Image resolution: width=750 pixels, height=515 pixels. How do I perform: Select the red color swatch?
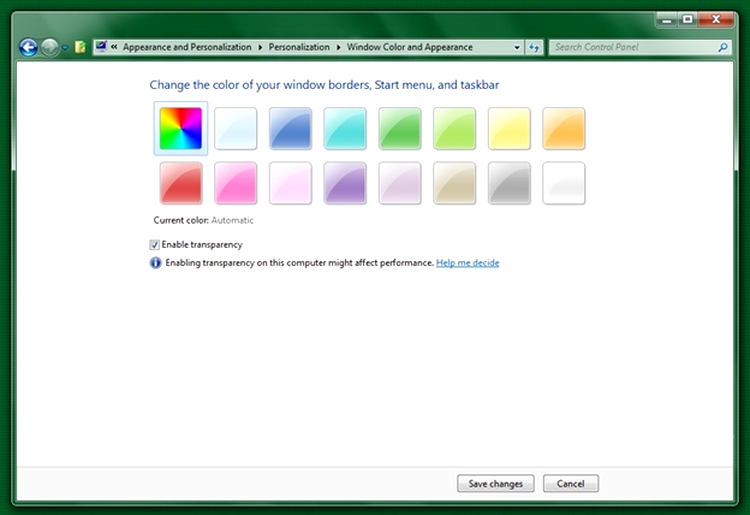(x=181, y=183)
